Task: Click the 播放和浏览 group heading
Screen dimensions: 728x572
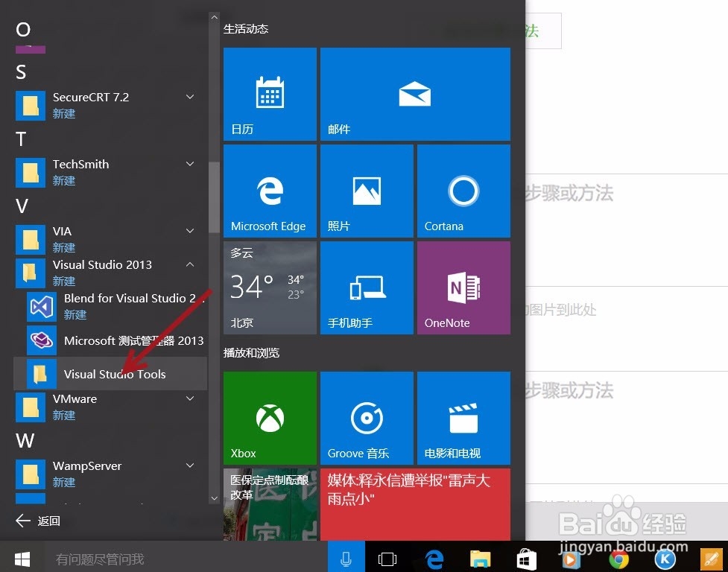Action: point(251,353)
